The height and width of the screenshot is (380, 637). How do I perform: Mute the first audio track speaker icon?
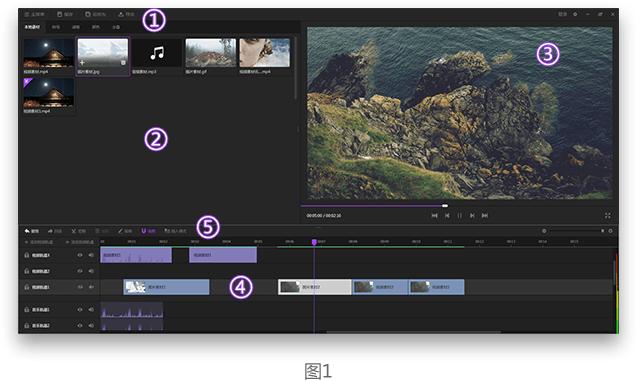[x=91, y=310]
